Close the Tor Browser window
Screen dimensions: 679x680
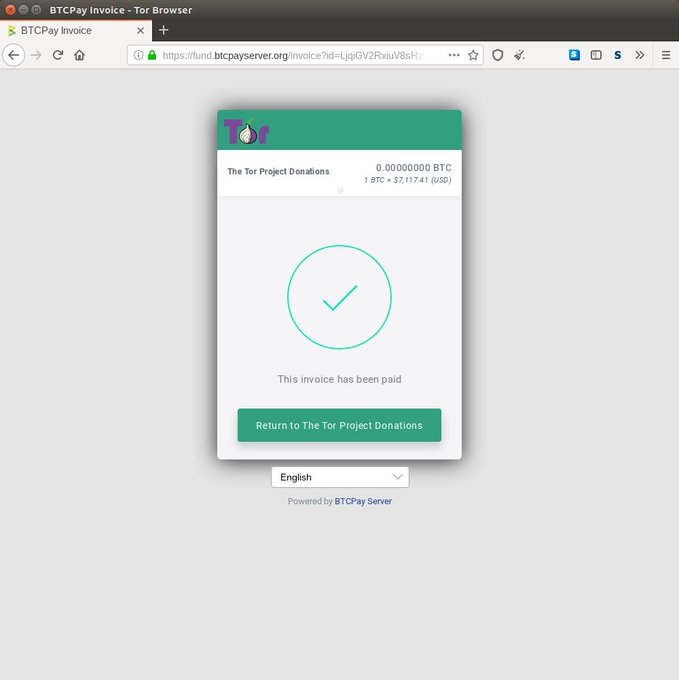coord(10,10)
